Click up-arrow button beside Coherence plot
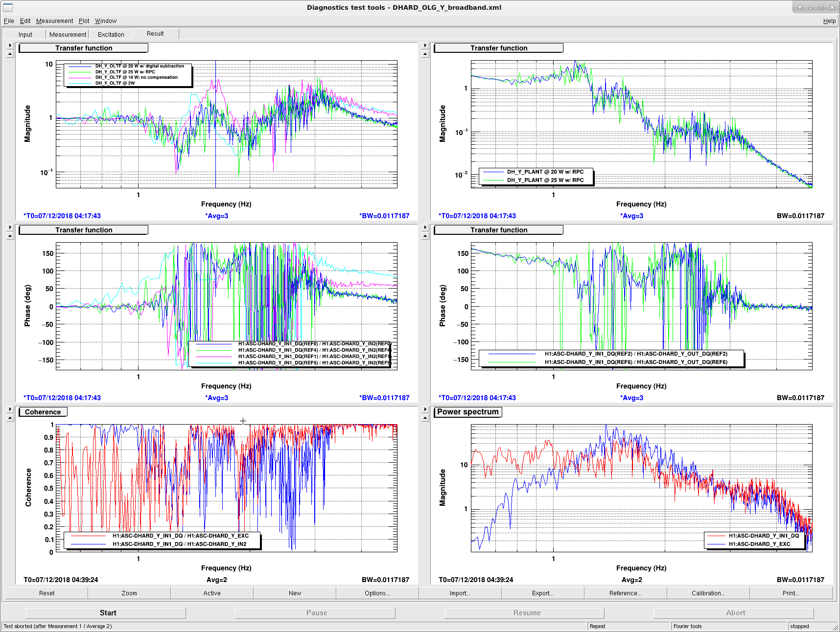The width and height of the screenshot is (840, 632). (x=10, y=418)
